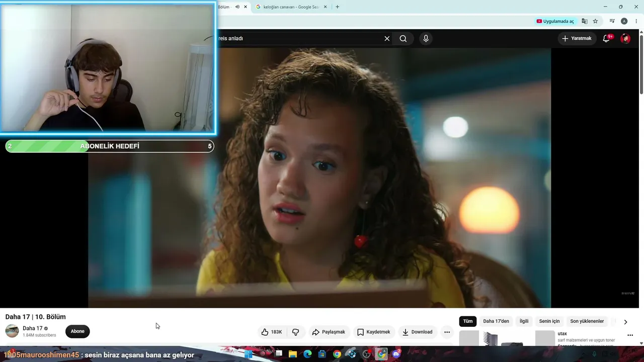The height and width of the screenshot is (362, 644).
Task: Open the Chrome profile A icon
Action: (x=624, y=21)
